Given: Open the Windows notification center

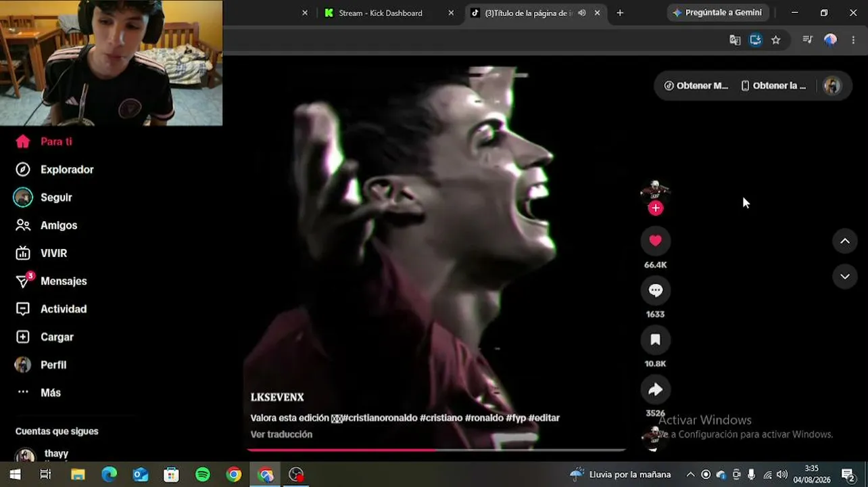Looking at the screenshot, I should (848, 475).
